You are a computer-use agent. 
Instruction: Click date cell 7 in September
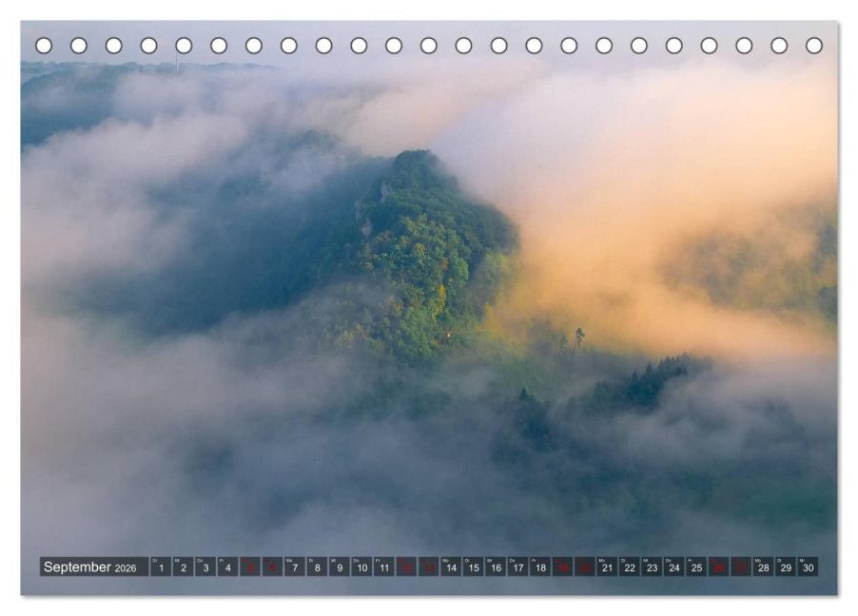(295, 568)
